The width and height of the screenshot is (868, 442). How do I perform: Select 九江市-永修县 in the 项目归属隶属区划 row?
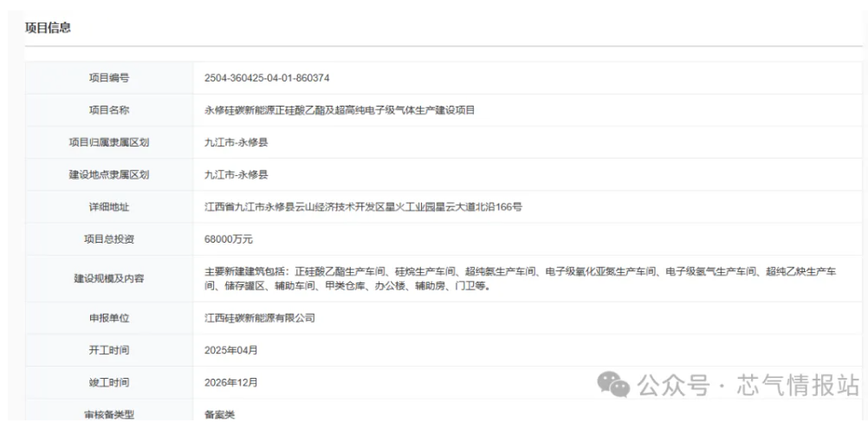pos(236,142)
